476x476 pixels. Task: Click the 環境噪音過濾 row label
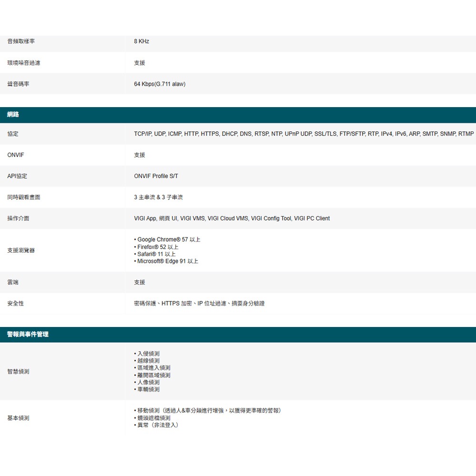[x=24, y=63]
